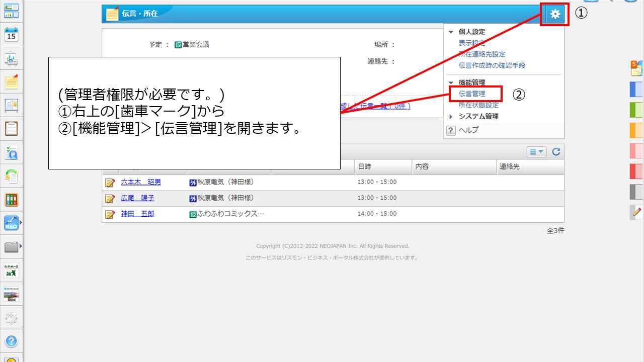Open the list view options dropdown

coord(537,152)
